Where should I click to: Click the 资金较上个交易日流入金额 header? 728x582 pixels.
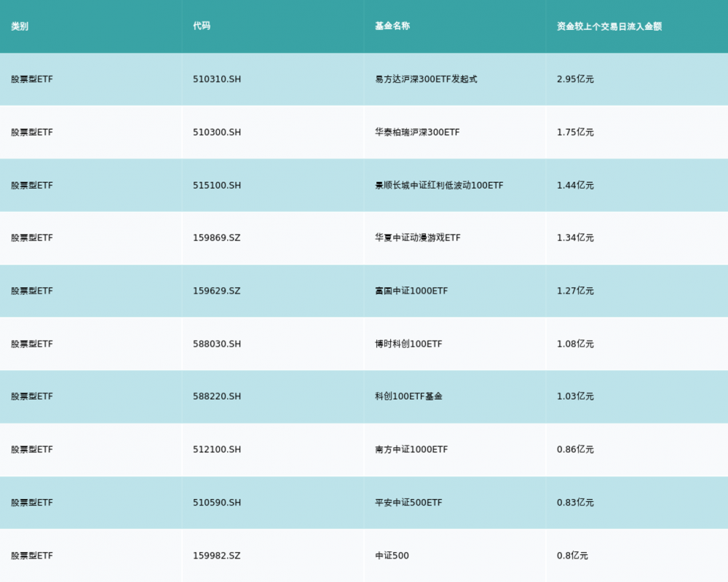pyautogui.click(x=609, y=26)
